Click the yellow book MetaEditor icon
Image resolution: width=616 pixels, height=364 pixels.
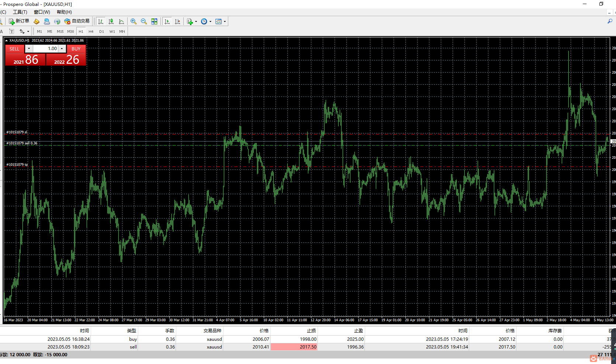click(x=37, y=21)
